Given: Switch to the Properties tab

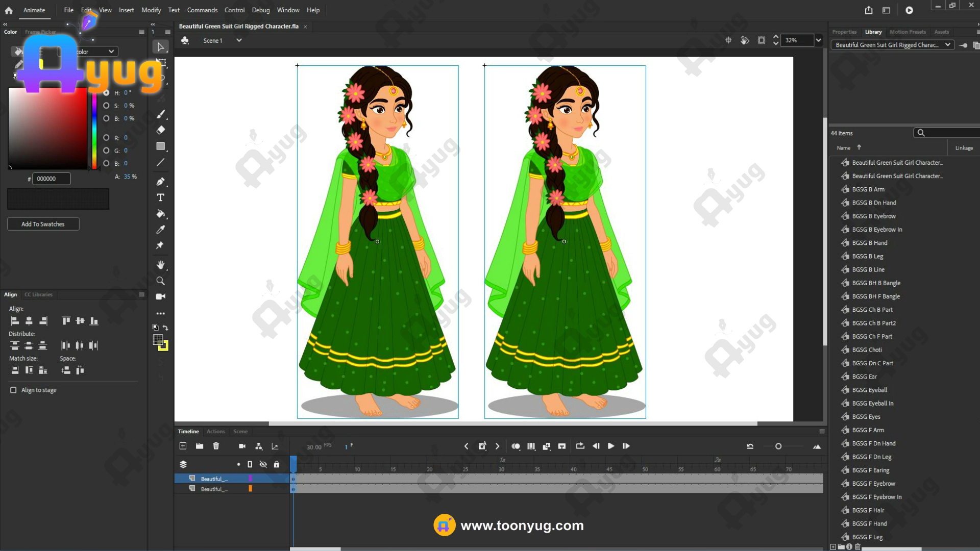Looking at the screenshot, I should point(844,32).
